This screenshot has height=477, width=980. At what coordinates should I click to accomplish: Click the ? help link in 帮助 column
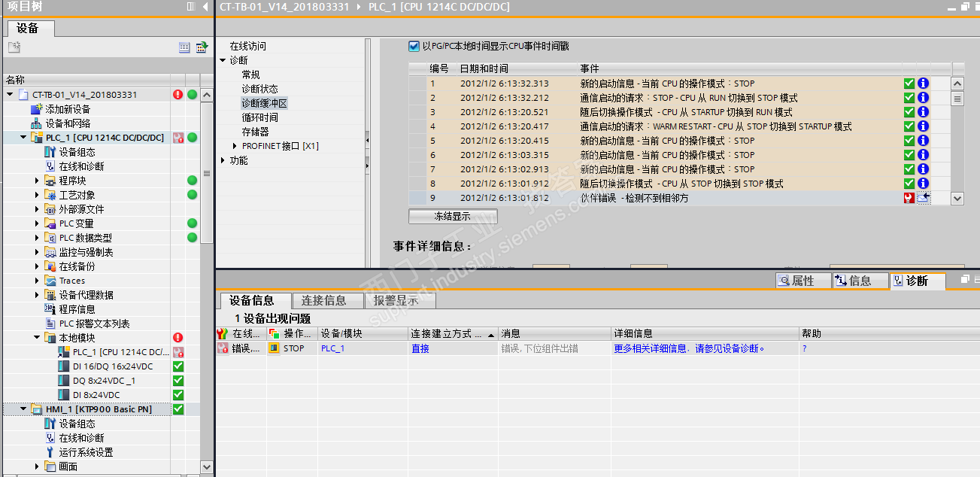(804, 348)
